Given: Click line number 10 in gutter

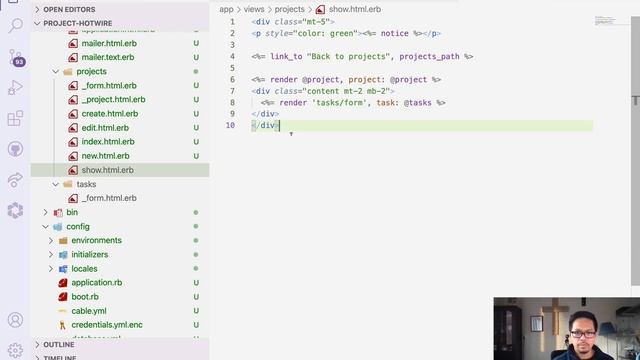Looking at the screenshot, I should (230, 125).
